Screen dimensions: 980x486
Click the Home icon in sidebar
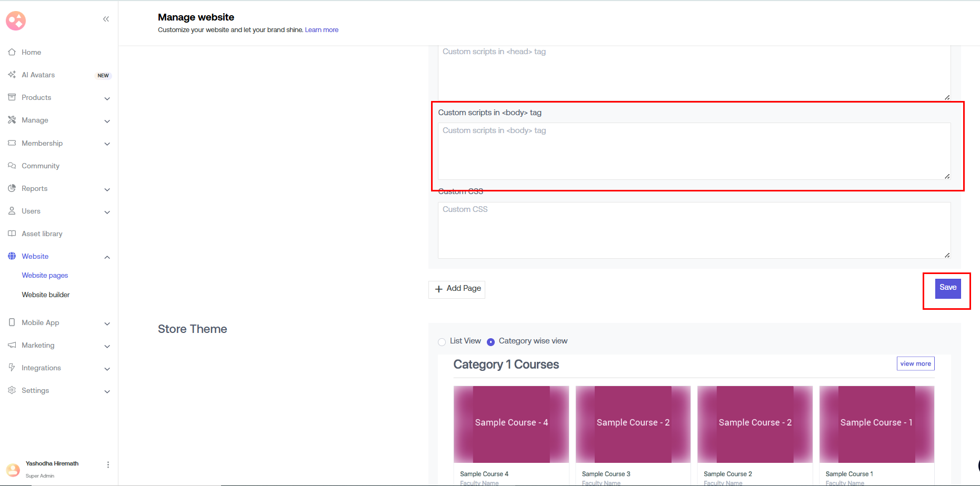pyautogui.click(x=12, y=52)
